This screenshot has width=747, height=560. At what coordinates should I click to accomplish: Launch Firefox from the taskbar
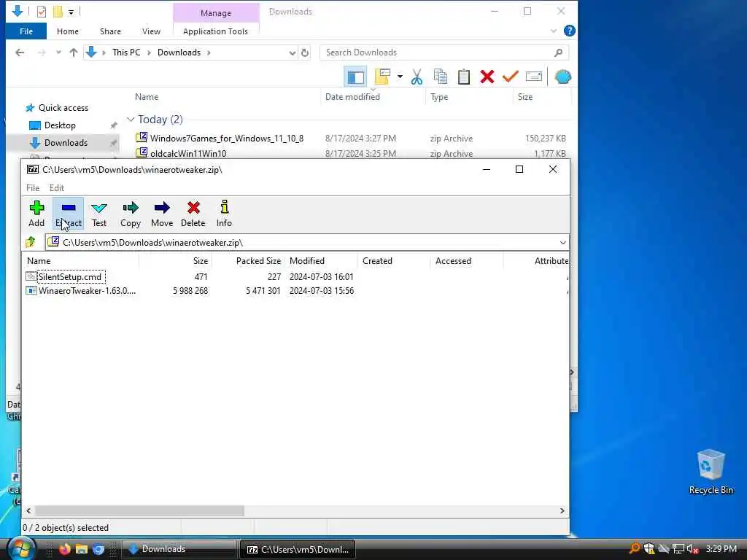click(x=65, y=549)
